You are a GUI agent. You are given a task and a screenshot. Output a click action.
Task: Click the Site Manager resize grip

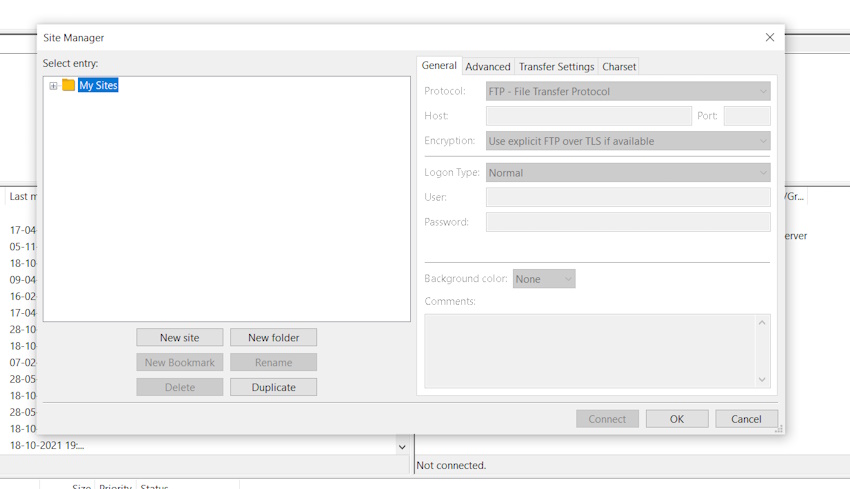(779, 429)
